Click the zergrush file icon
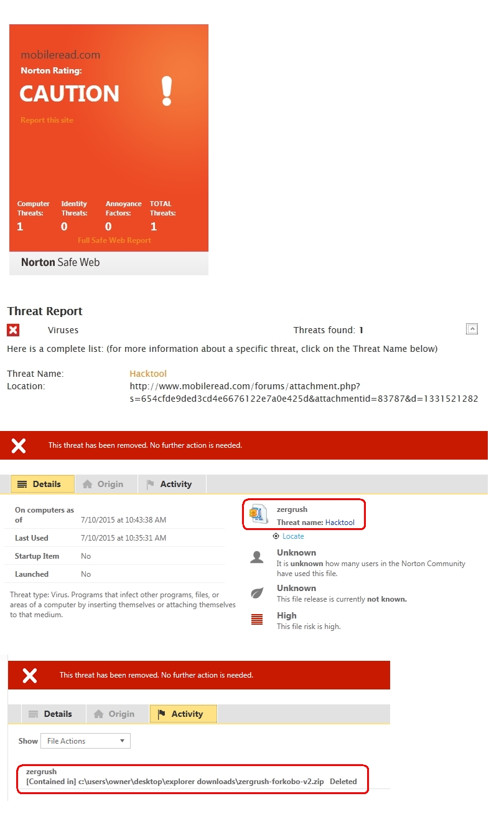The height and width of the screenshot is (819, 504). [258, 514]
